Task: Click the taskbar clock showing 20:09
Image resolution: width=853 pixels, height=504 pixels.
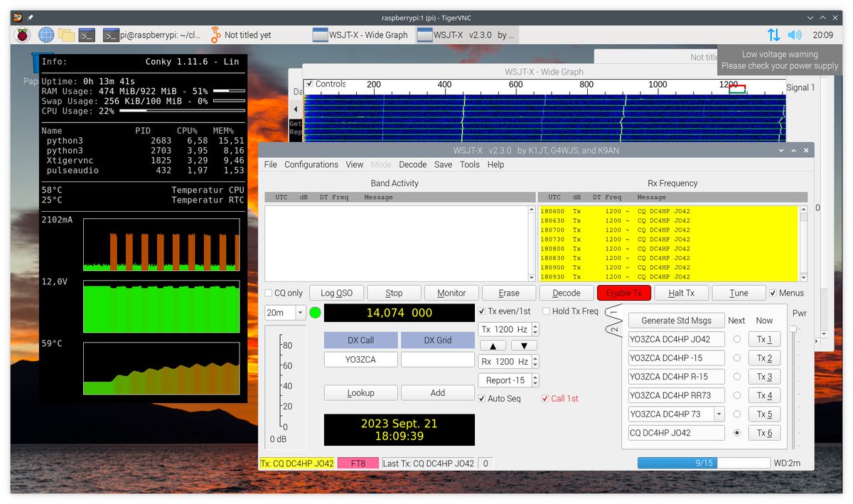Action: click(x=823, y=35)
